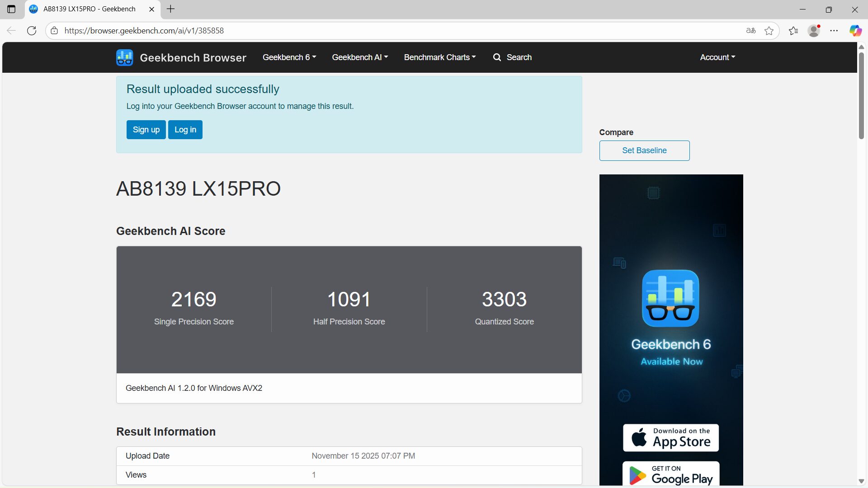
Task: Reload the page
Action: click(32, 31)
